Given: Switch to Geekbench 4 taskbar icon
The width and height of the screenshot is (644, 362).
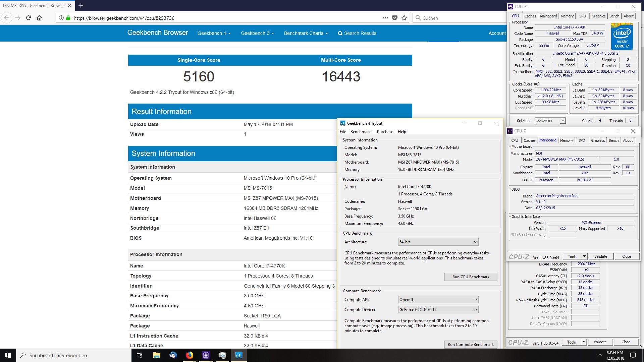Looking at the screenshot, I should point(238,355).
